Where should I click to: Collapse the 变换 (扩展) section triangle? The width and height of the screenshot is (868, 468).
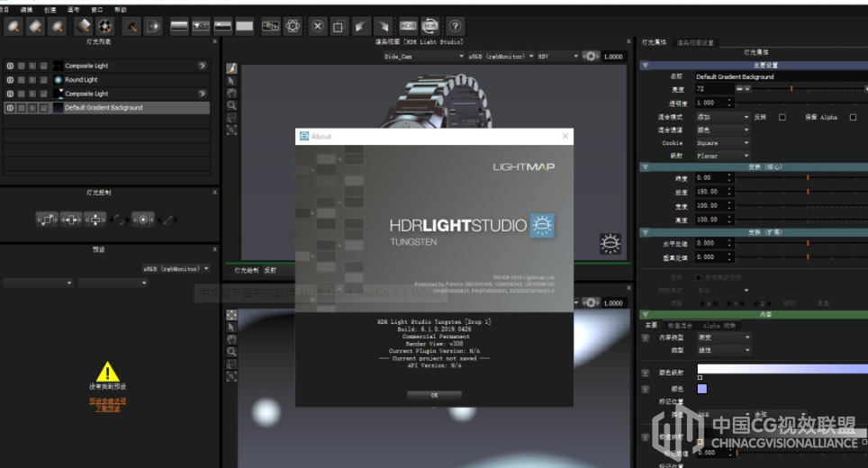(x=645, y=232)
